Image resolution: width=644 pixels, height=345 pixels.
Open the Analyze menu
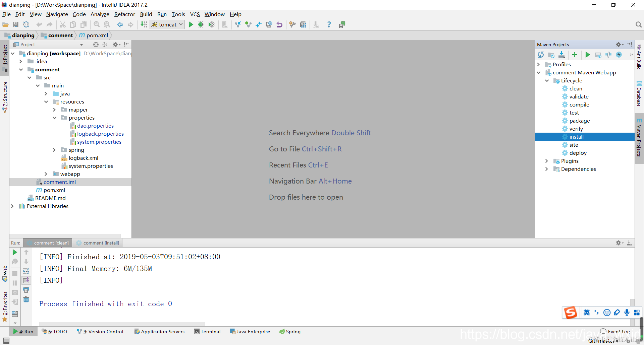[x=100, y=14]
